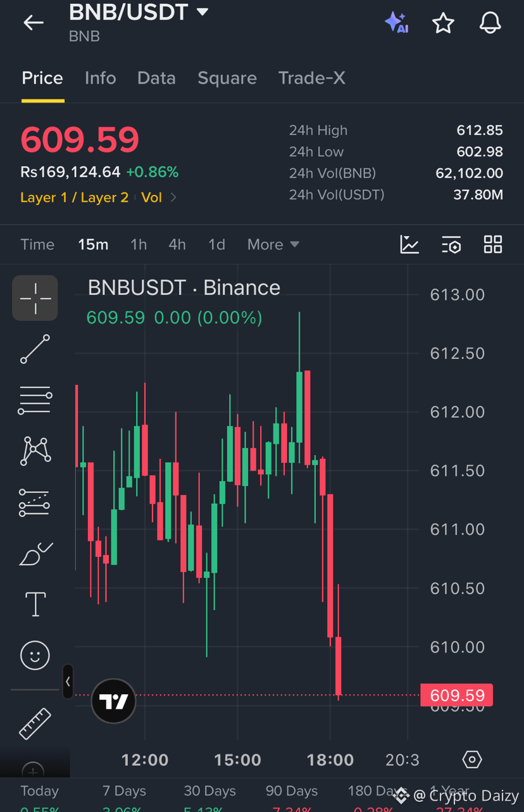524x812 pixels.
Task: Click the 90 Days performance label
Action: (292, 791)
